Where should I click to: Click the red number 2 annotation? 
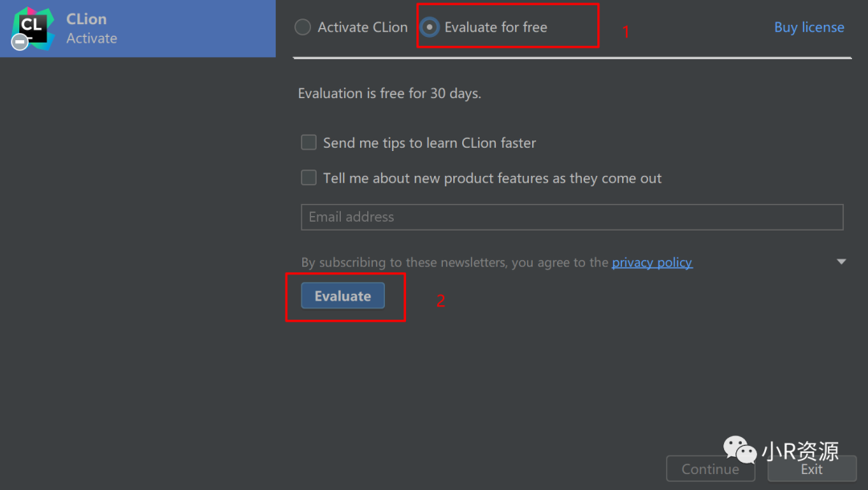click(x=440, y=301)
